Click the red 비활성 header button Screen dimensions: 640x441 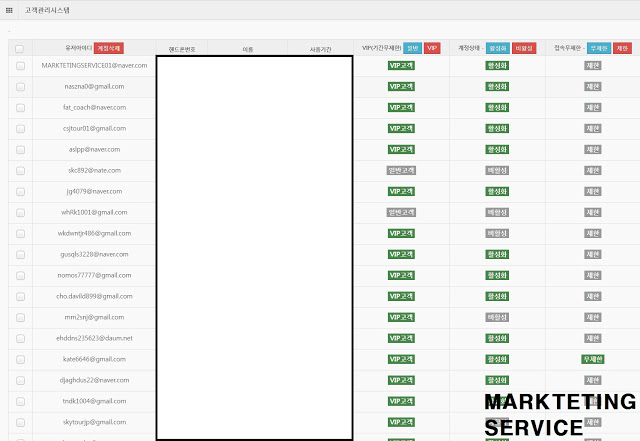pos(524,48)
